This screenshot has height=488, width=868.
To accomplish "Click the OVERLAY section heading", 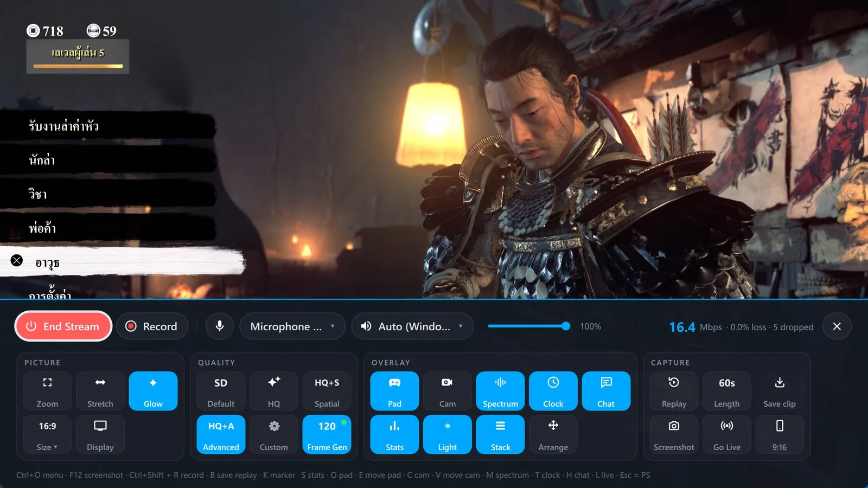I will [x=391, y=362].
